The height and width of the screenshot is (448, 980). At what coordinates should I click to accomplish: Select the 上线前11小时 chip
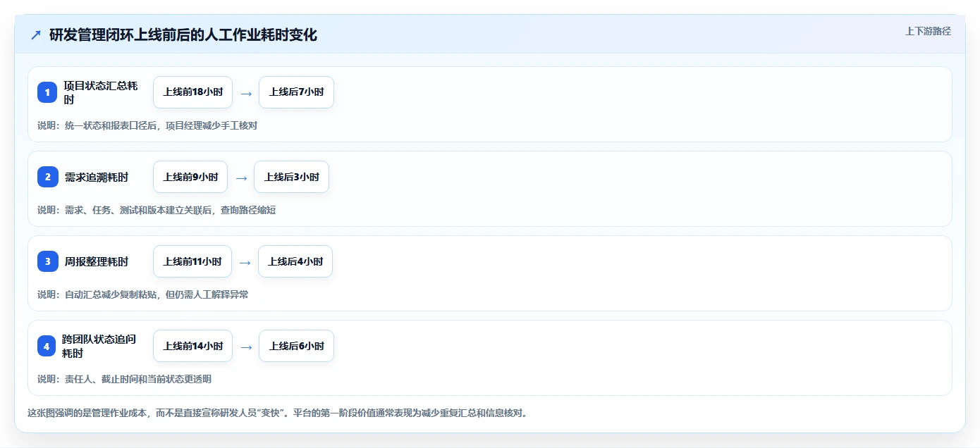[x=192, y=261]
